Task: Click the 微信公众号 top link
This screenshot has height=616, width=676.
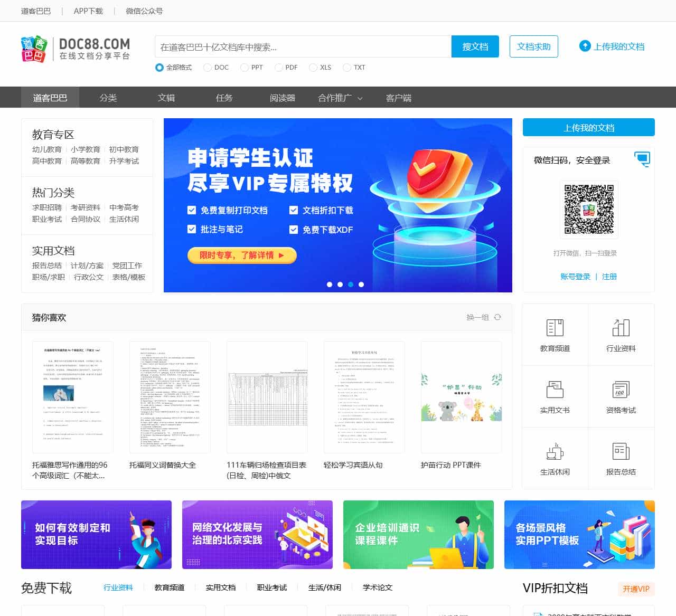Action: click(144, 11)
